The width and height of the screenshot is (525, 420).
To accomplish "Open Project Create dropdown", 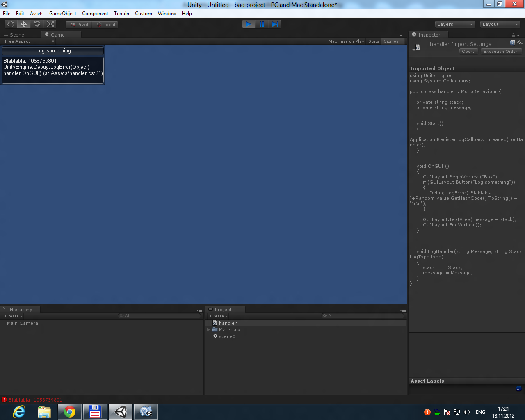I will coord(219,316).
